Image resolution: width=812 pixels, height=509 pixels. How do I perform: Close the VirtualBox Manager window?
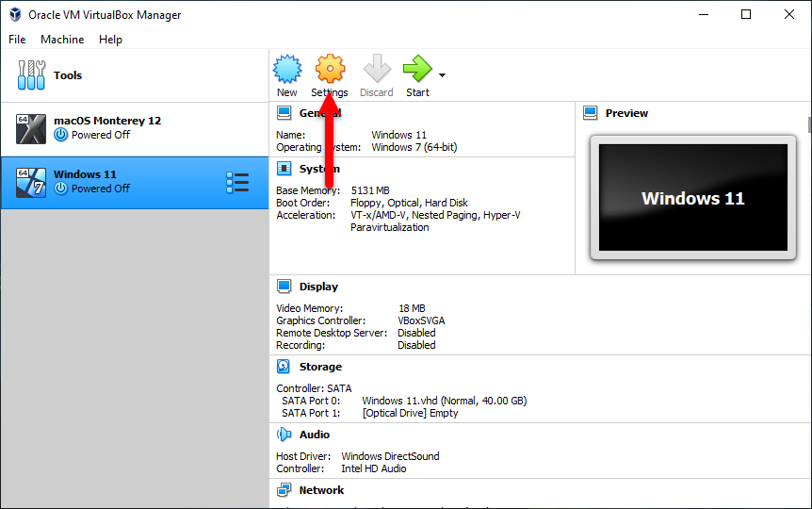788,14
